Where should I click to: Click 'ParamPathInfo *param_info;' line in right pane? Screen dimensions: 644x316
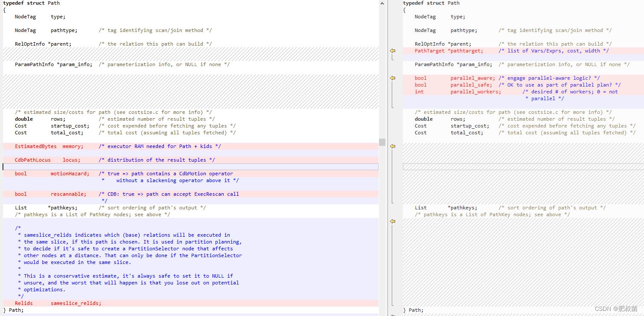tap(522, 64)
